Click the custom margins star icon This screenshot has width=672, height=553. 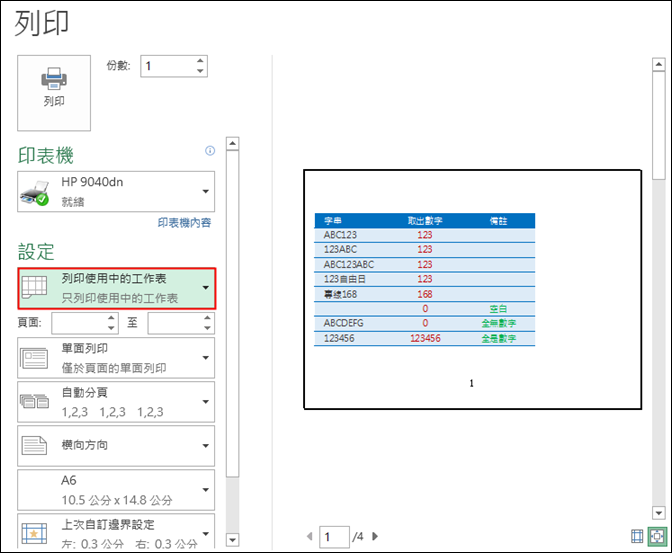[x=34, y=533]
